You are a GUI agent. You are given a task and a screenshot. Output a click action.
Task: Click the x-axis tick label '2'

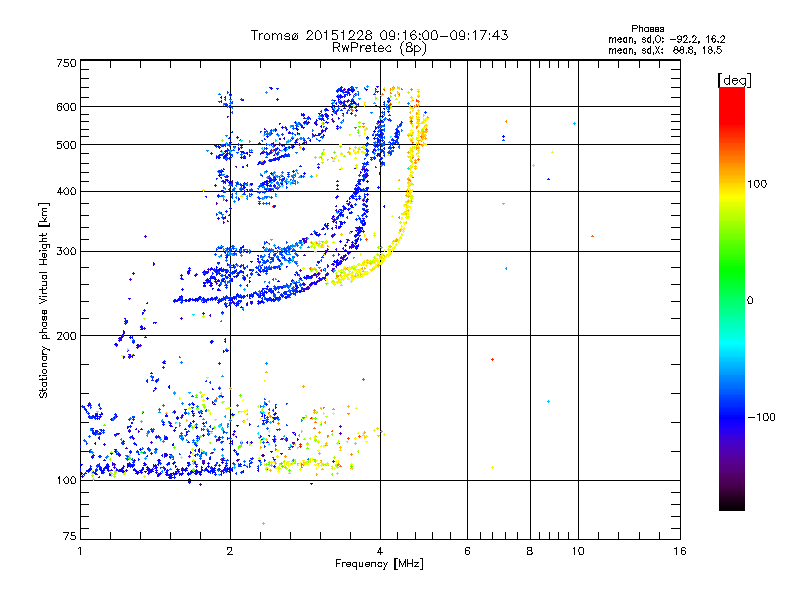point(230,551)
